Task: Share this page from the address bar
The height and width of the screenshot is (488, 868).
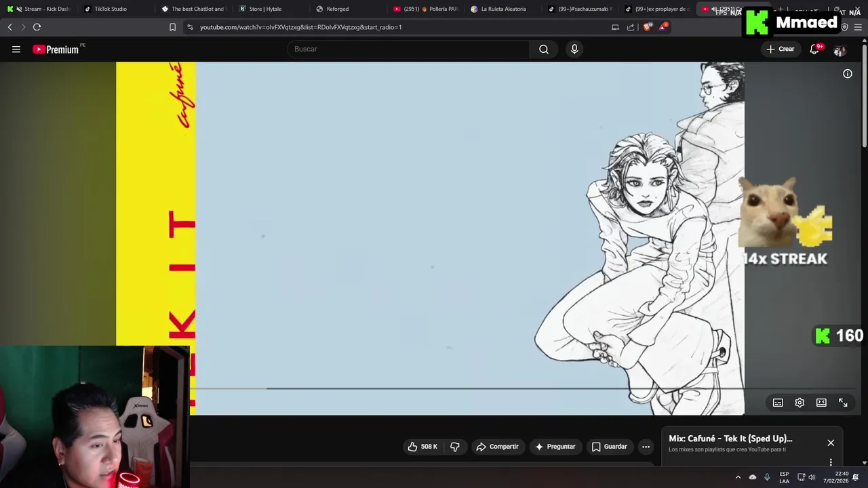Action: coord(631,27)
